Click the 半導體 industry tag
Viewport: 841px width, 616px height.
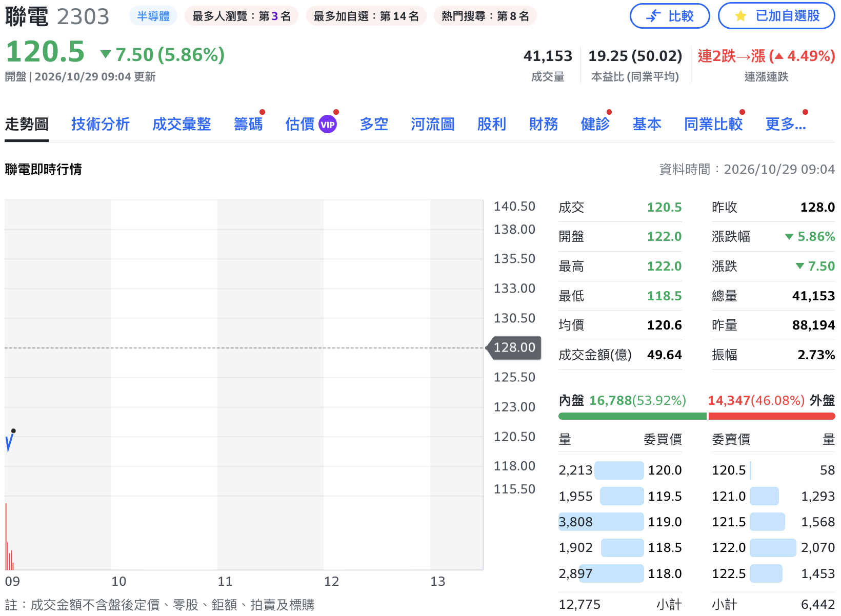[x=153, y=16]
